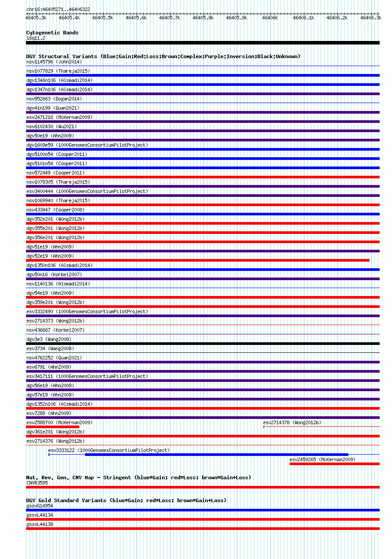This screenshot has height=559, width=392.
Task: Select the Nat. Rev. Gen. CNV Map track title
Action: [x=139, y=478]
